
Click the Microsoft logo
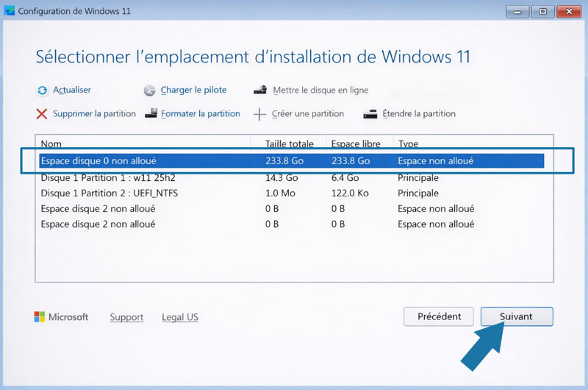pyautogui.click(x=40, y=317)
